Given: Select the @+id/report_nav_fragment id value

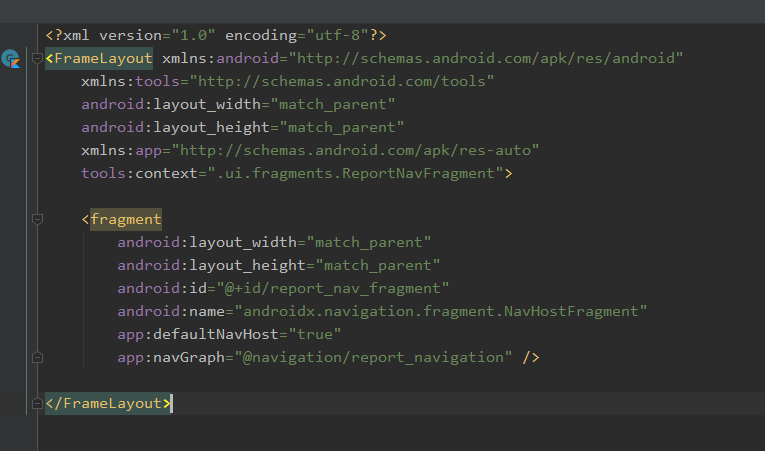Looking at the screenshot, I should pos(333,288).
